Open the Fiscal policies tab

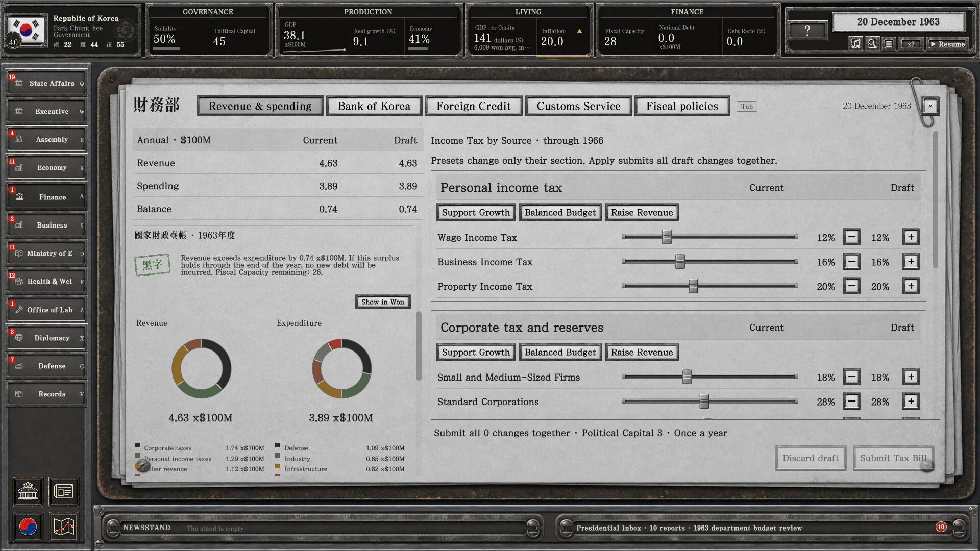[682, 106]
